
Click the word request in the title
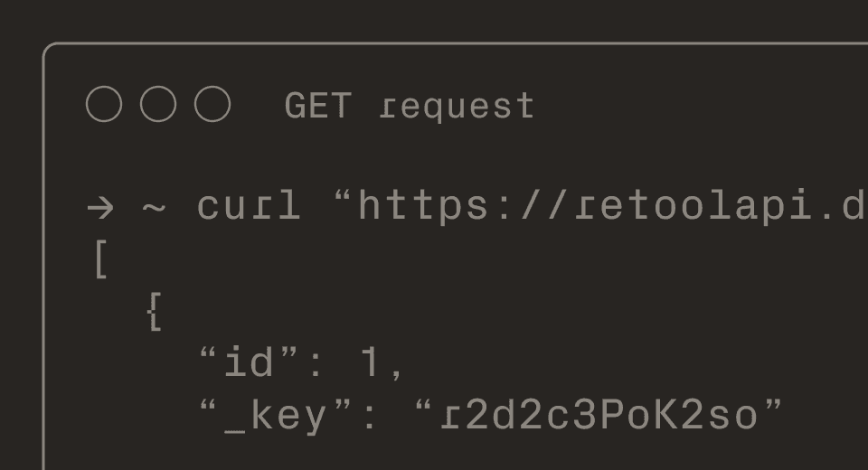458,107
